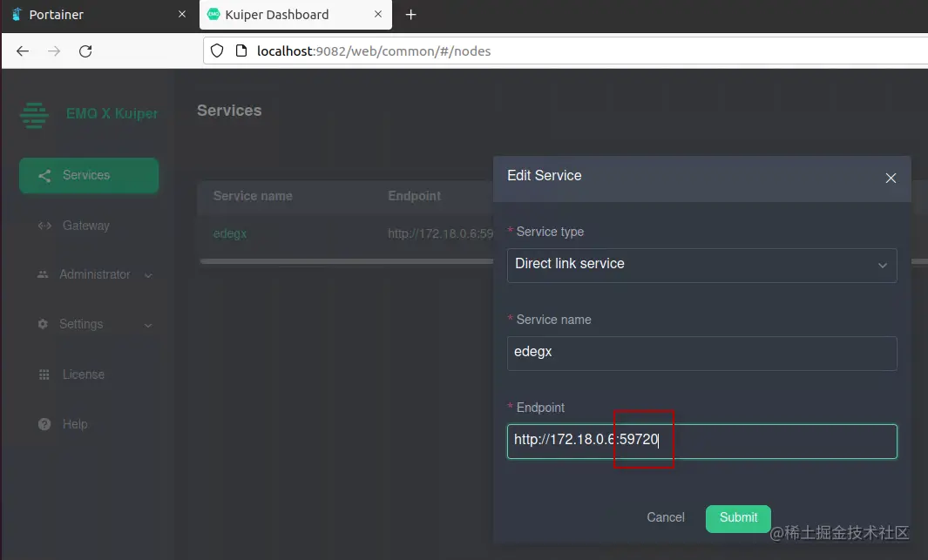928x560 pixels.
Task: Click the Submit button
Action: tap(738, 518)
